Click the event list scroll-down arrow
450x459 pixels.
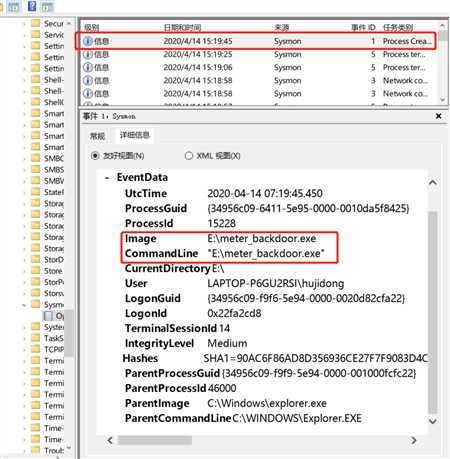click(442, 100)
